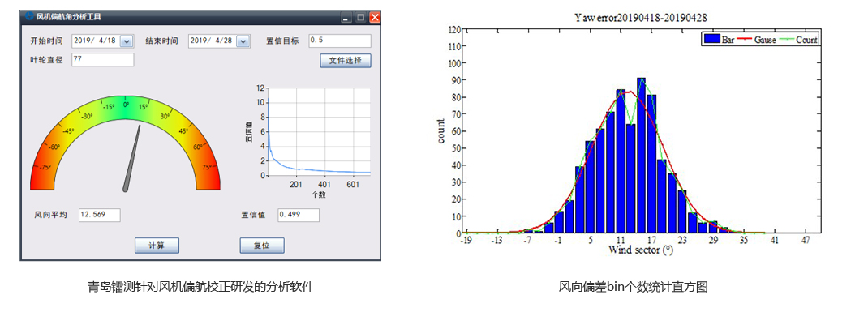The width and height of the screenshot is (868, 312).
Task: Open the start time date dropdown
Action: tap(127, 41)
